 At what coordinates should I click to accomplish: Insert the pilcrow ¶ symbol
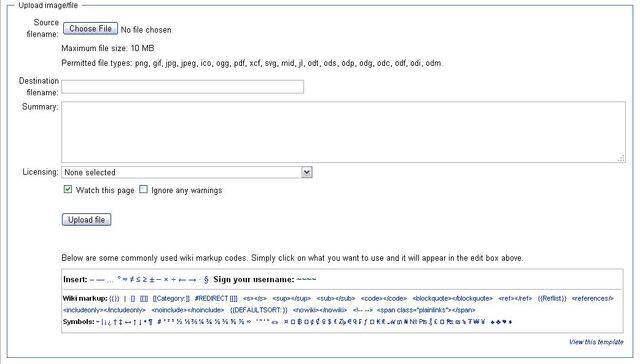point(151,322)
